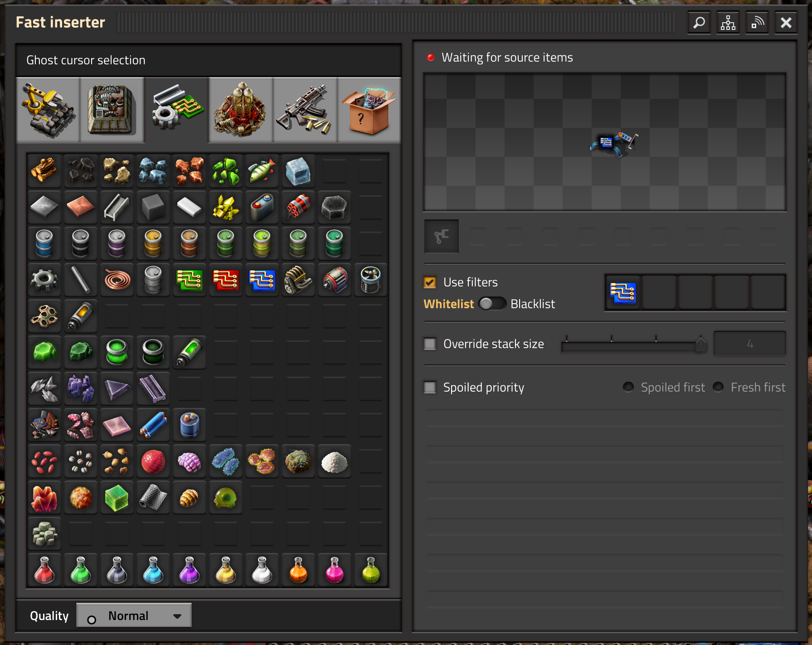
Task: Pick the low density structure
Action: 44,316
